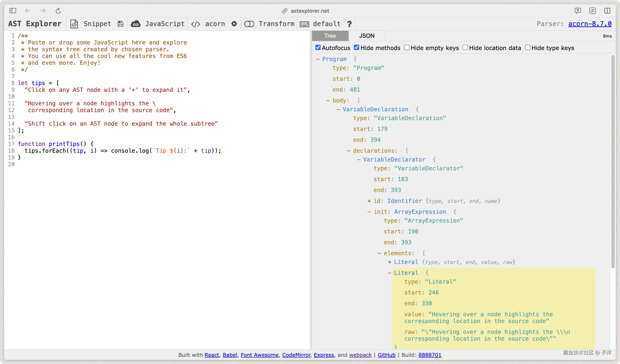The height and width of the screenshot is (364, 620).
Task: Click the browser split view icon
Action: [x=607, y=11]
